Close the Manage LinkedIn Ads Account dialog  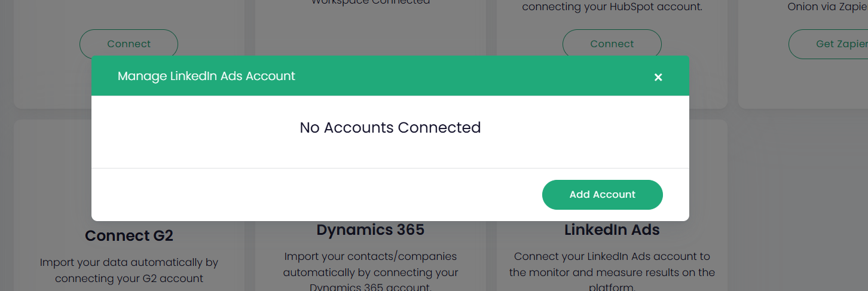click(x=658, y=77)
